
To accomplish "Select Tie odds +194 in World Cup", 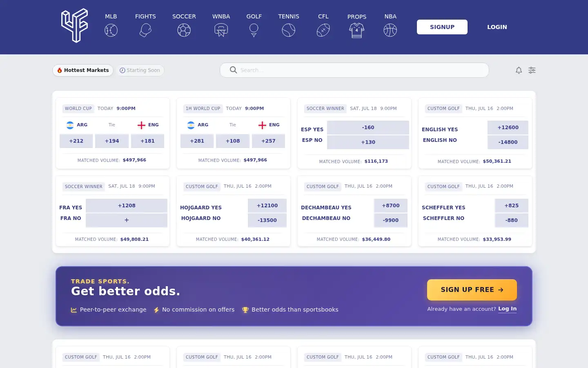I will click(x=112, y=141).
